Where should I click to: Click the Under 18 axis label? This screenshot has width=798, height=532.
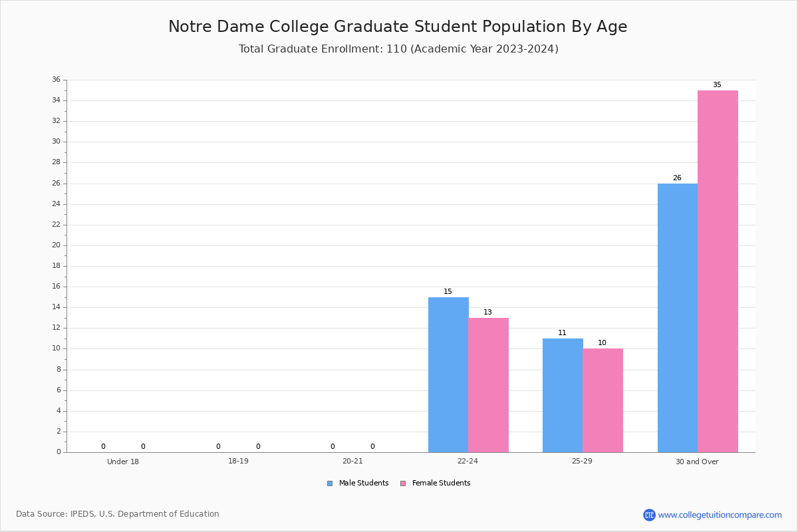pos(123,462)
